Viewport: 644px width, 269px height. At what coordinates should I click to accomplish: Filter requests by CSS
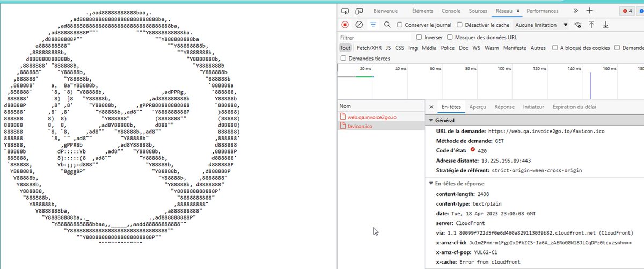[399, 48]
